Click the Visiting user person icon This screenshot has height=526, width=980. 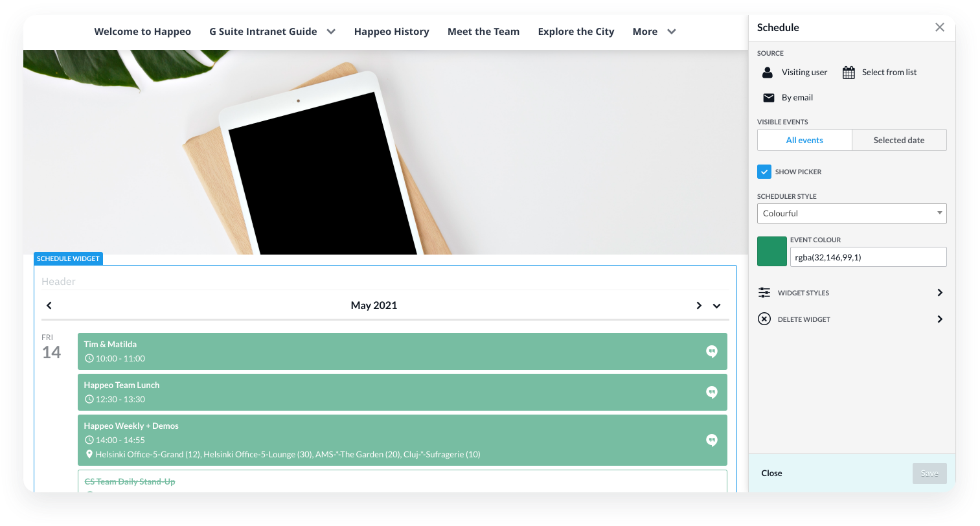point(768,73)
